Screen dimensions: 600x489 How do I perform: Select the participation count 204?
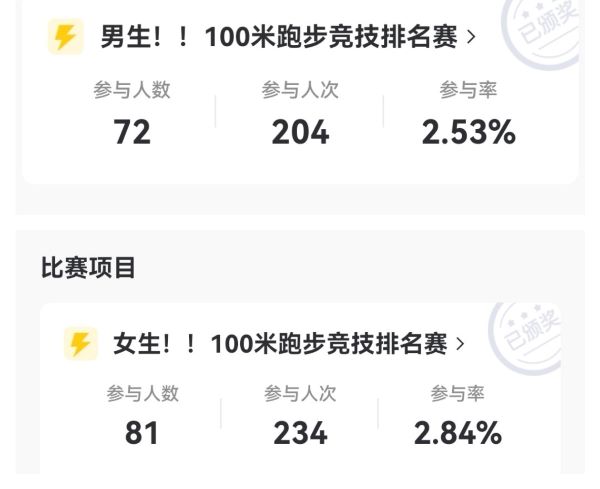pos(300,131)
